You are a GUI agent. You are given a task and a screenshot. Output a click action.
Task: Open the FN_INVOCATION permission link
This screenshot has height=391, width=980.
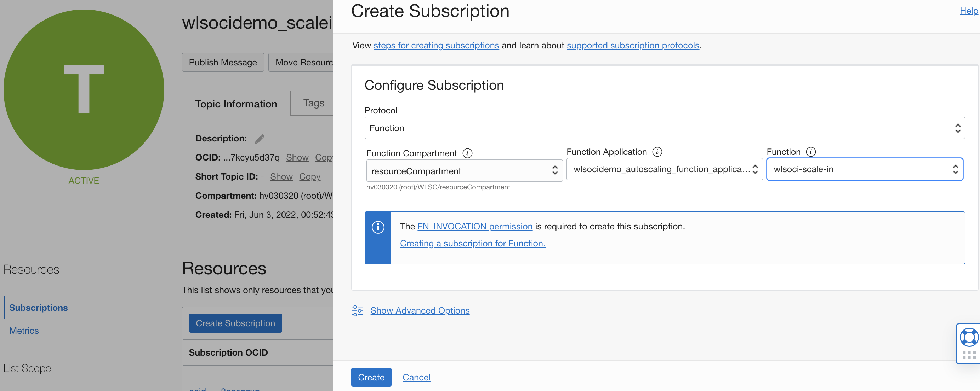point(474,227)
